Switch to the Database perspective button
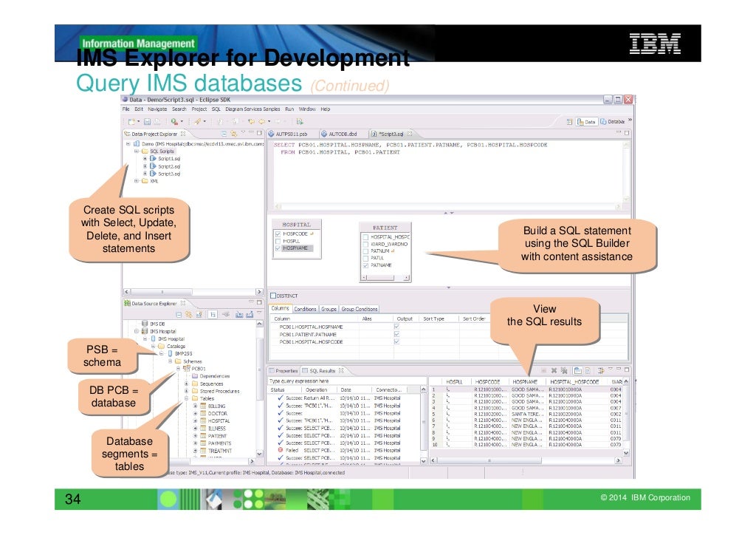Viewport: 756px width, 535px height. (x=612, y=122)
